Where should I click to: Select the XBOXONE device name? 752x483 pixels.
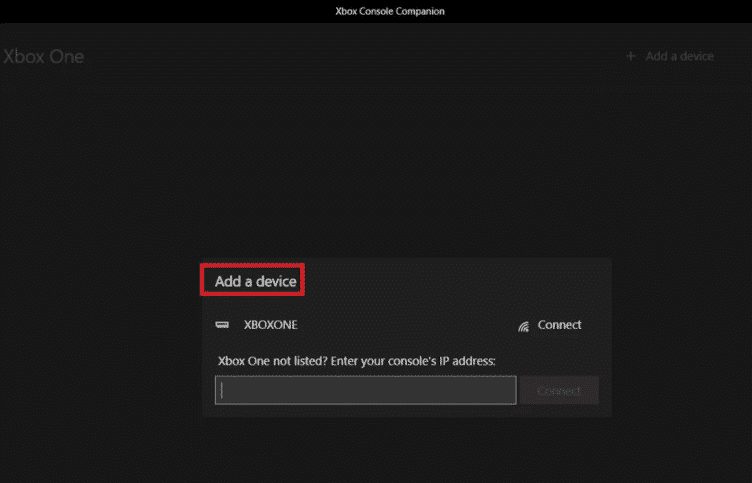pos(270,325)
